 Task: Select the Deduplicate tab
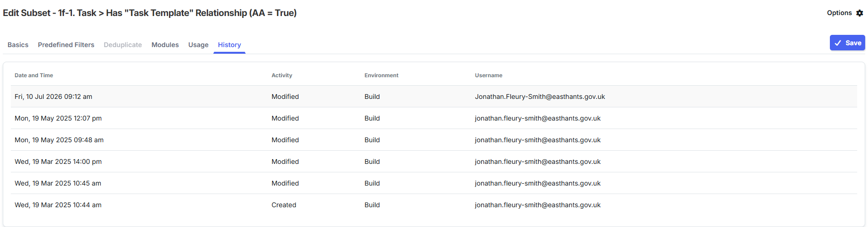(123, 45)
